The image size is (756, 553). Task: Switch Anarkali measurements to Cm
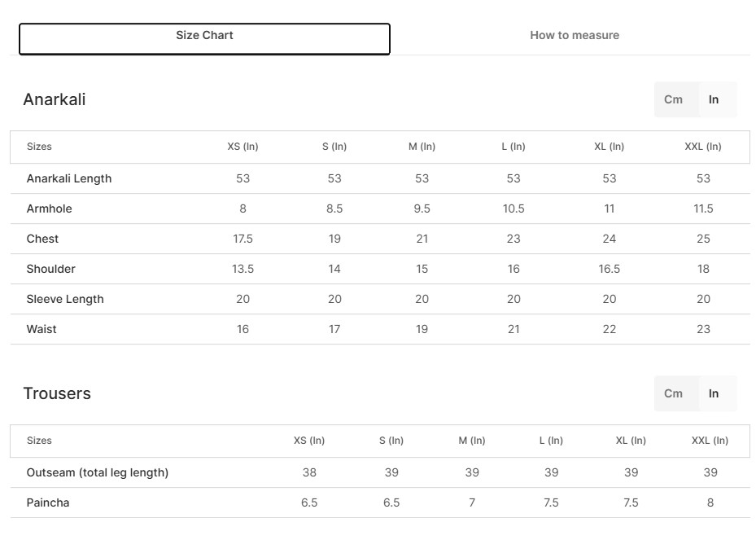tap(673, 99)
